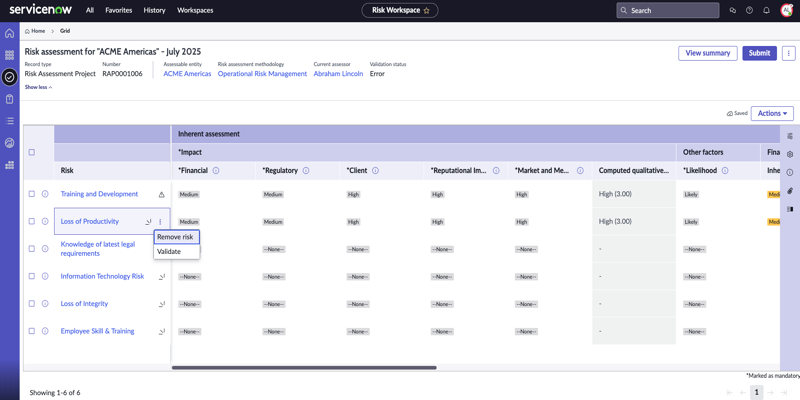Favorite Risk Workspace with the star icon

click(427, 10)
